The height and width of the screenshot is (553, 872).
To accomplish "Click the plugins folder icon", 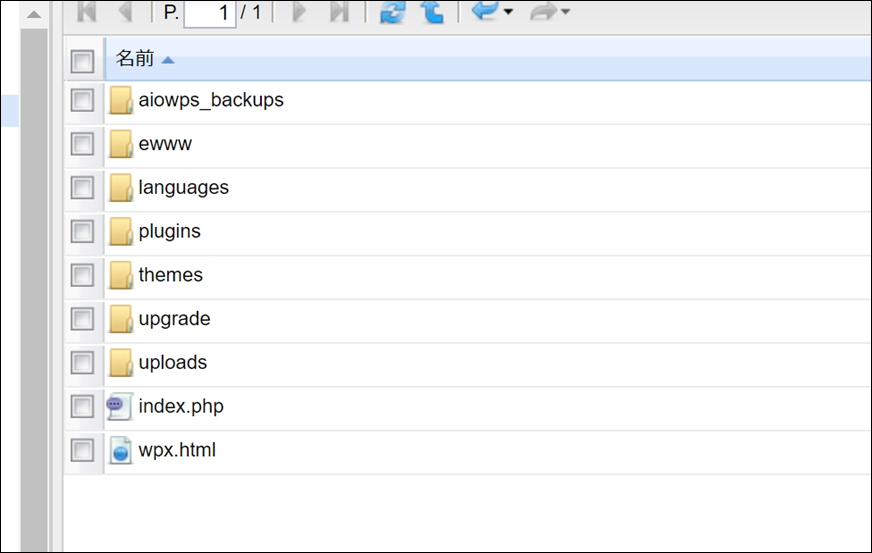I will click(x=121, y=231).
